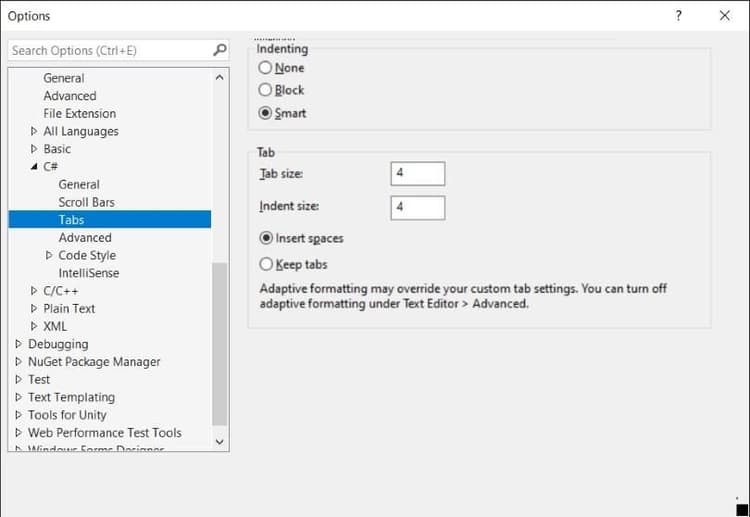Open File Extension settings
The image size is (750, 517).
coord(79,113)
